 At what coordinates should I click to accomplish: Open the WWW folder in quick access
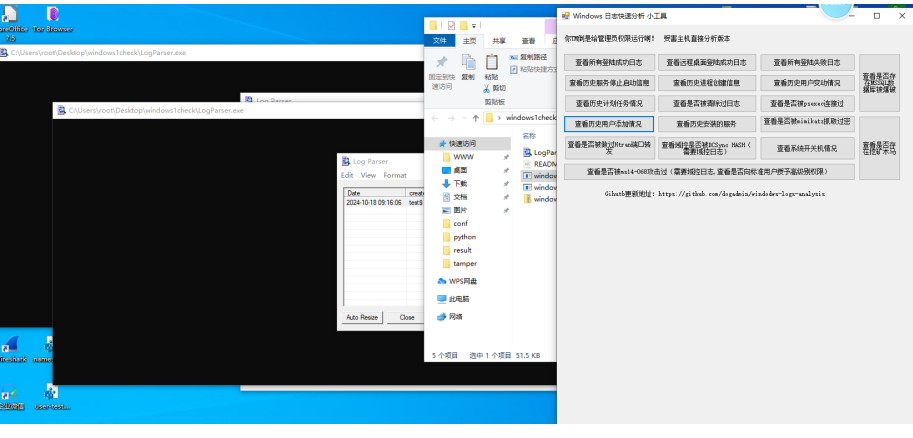pos(463,157)
